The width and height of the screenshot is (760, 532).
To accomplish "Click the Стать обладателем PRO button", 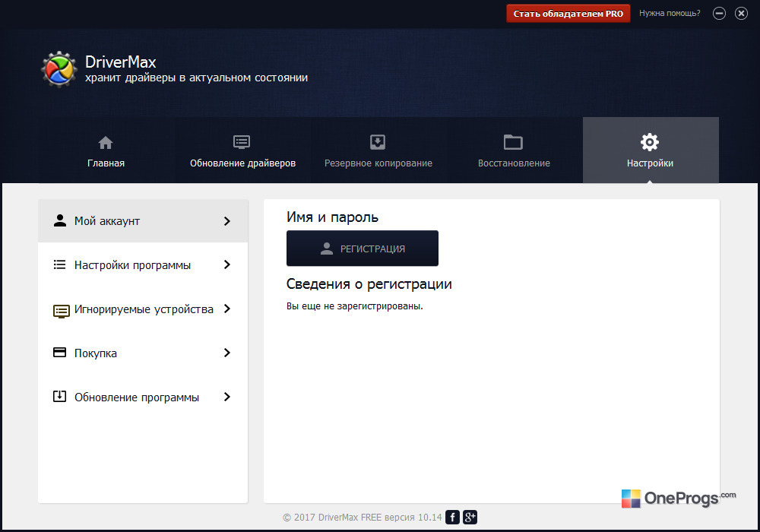I will click(x=568, y=14).
